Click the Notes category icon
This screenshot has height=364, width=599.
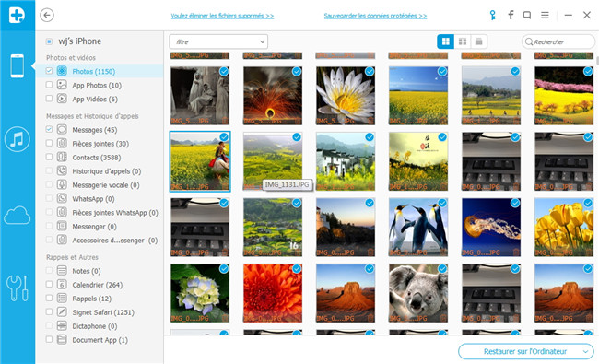62,271
